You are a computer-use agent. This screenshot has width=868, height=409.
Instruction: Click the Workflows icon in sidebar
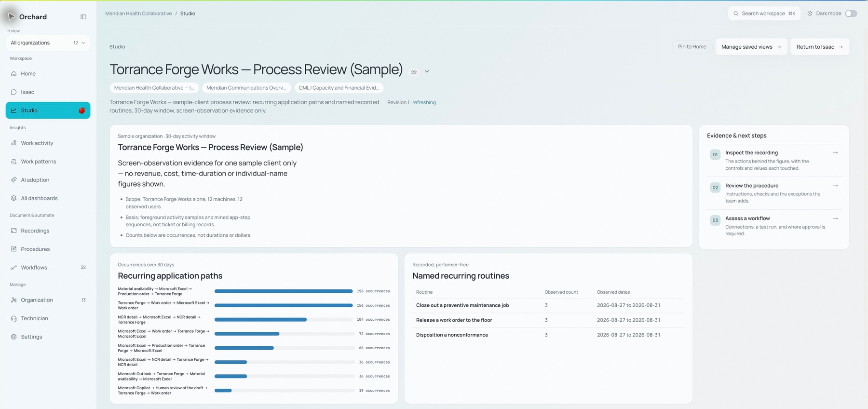tap(14, 268)
